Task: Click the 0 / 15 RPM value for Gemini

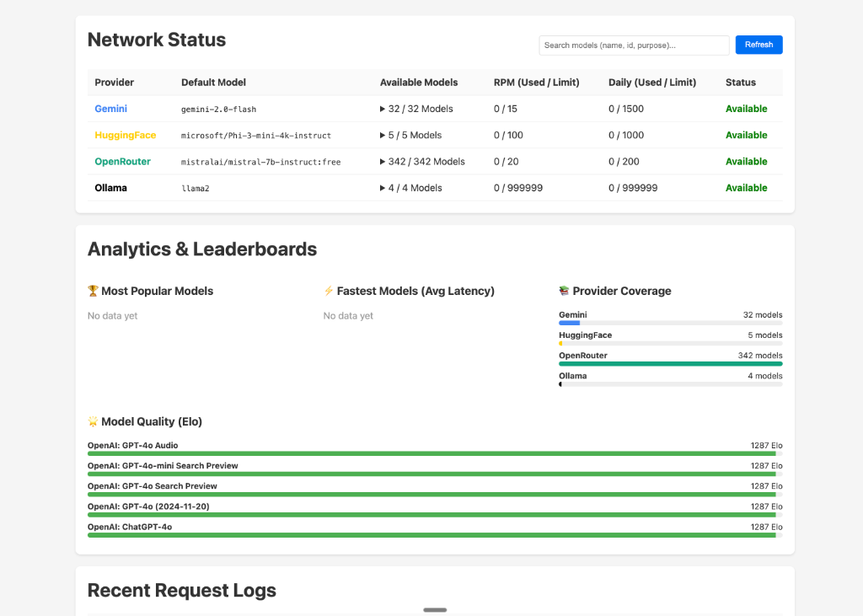Action: 506,109
